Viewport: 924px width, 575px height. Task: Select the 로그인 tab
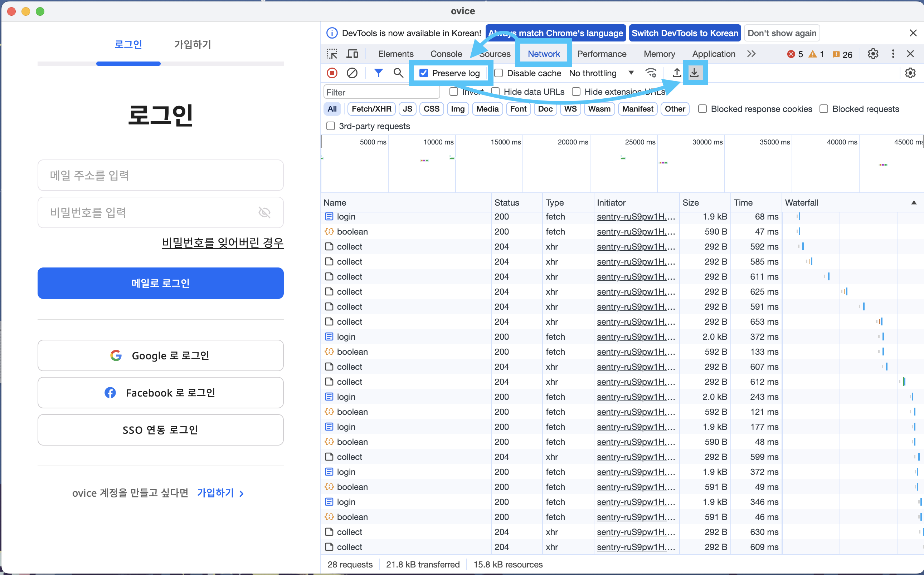[128, 44]
